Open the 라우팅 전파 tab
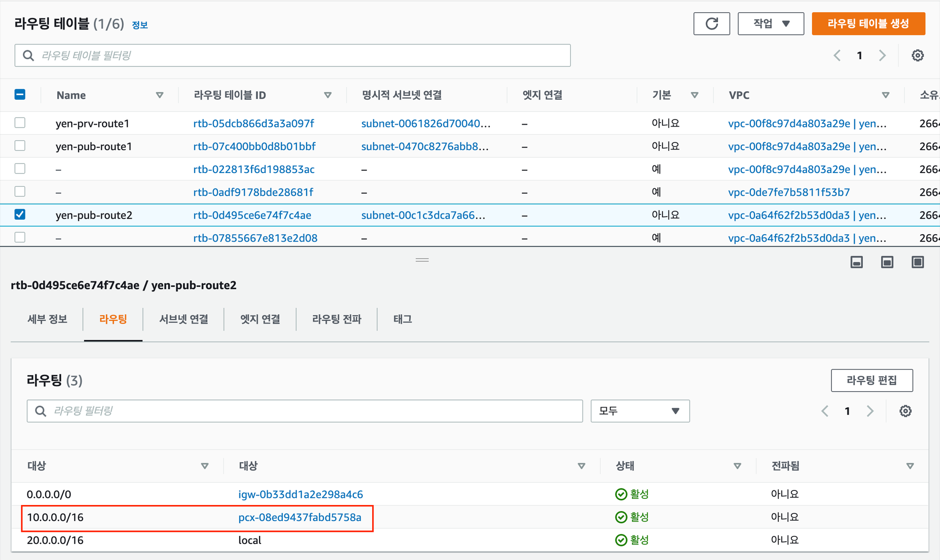Screen dimensions: 940x560 tap(336, 319)
